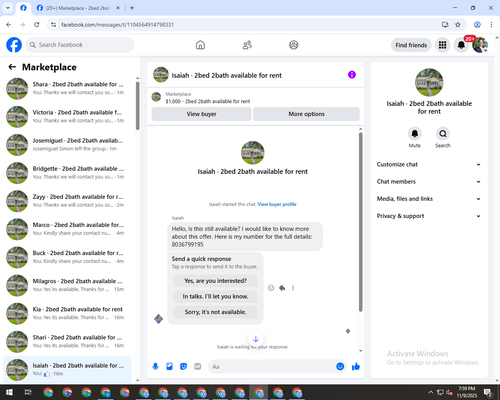Open Shari's 2bed 2bath conversation
This screenshot has height=400, width=500.
click(67, 341)
